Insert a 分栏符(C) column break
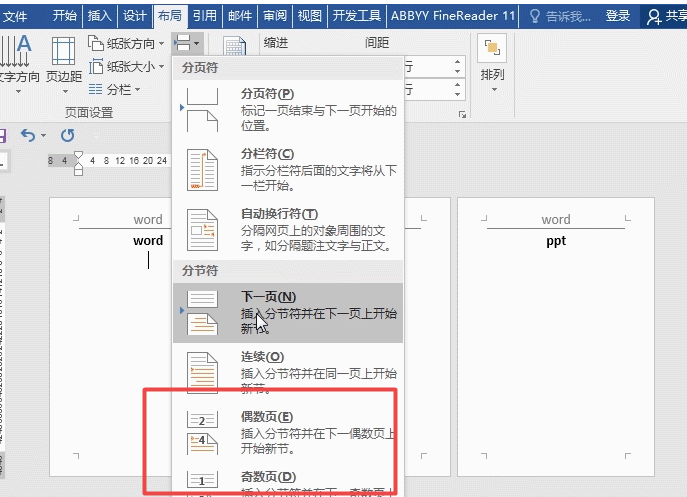 coord(288,170)
